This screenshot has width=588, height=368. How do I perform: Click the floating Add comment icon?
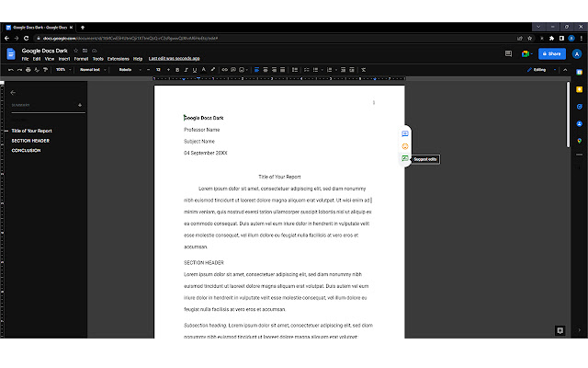(405, 133)
